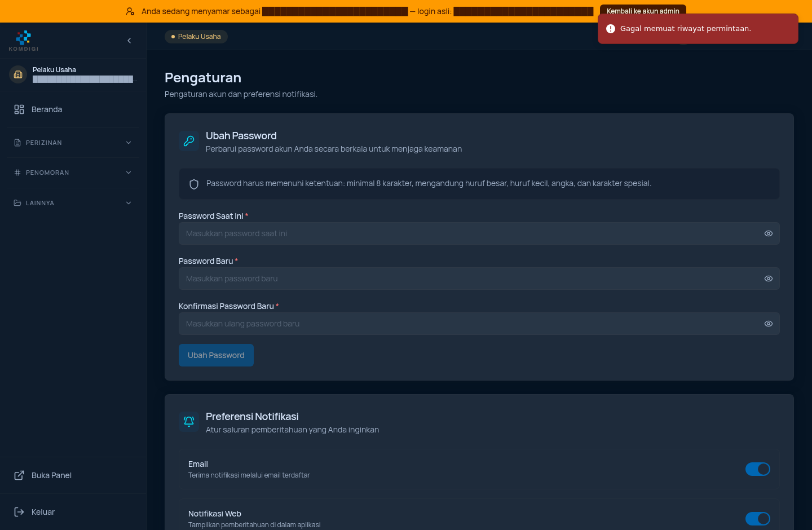The image size is (812, 530).
Task: Click the Pelaku Usaha building avatar icon
Action: point(18,74)
